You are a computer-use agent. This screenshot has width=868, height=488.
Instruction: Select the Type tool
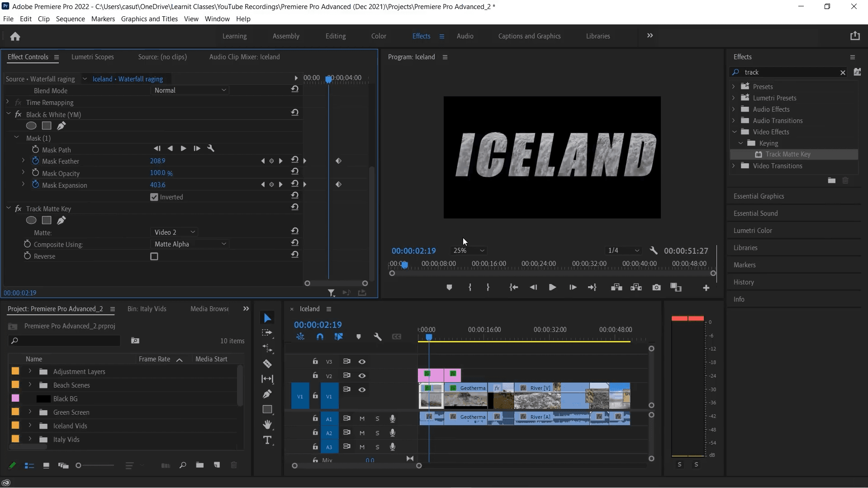tap(267, 440)
